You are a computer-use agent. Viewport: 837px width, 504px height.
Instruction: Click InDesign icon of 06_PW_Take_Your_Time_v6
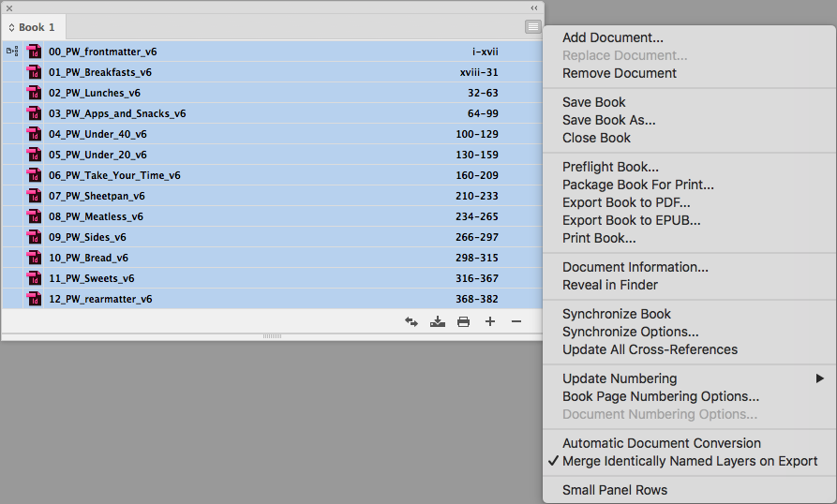(x=34, y=175)
